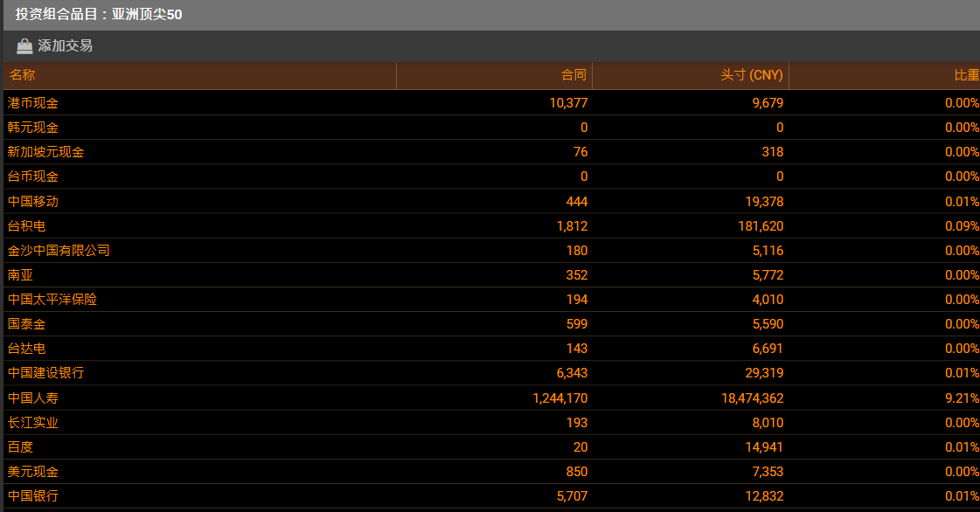Select the 美元现金 row name

coord(33,472)
